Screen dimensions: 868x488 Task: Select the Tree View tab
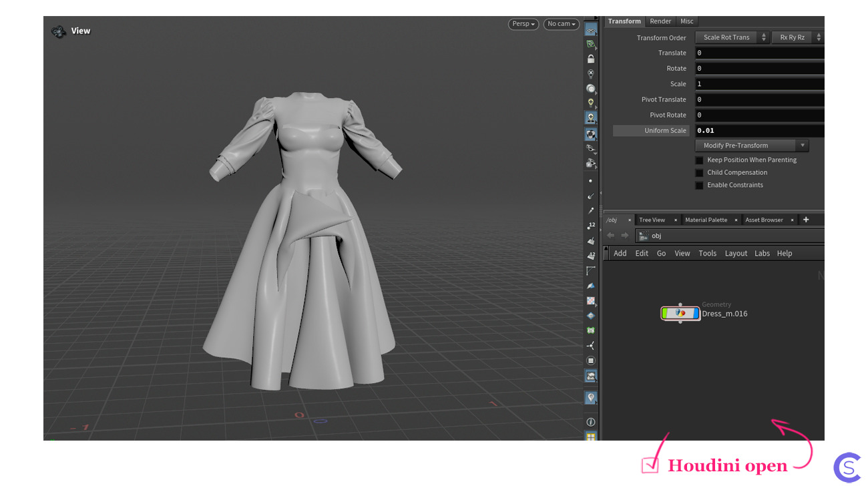pyautogui.click(x=652, y=220)
